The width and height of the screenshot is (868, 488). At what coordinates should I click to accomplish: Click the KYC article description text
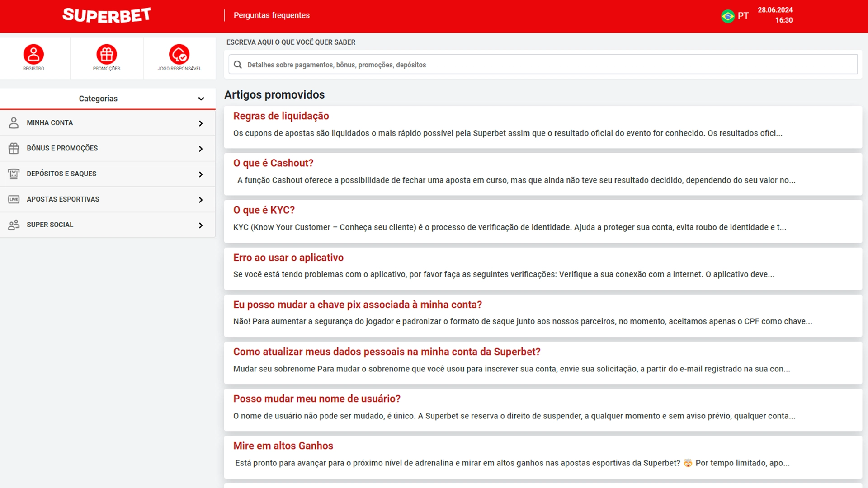[510, 227]
